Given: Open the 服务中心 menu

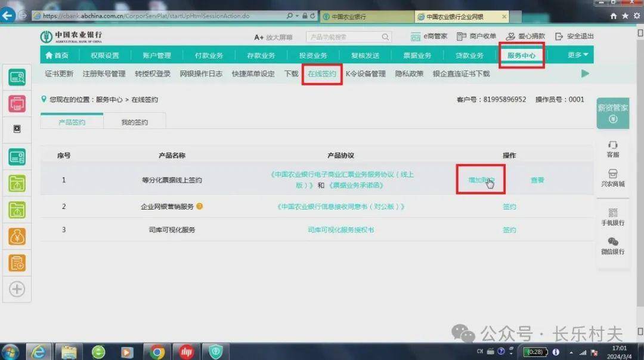Looking at the screenshot, I should (x=521, y=55).
